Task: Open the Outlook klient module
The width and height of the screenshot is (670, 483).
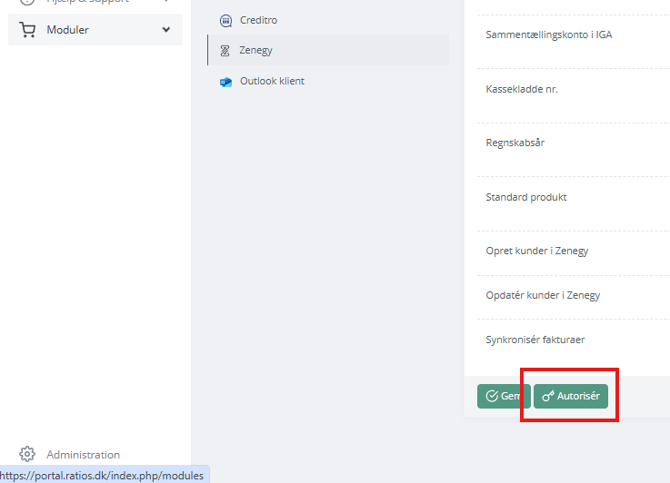Action: coord(271,81)
